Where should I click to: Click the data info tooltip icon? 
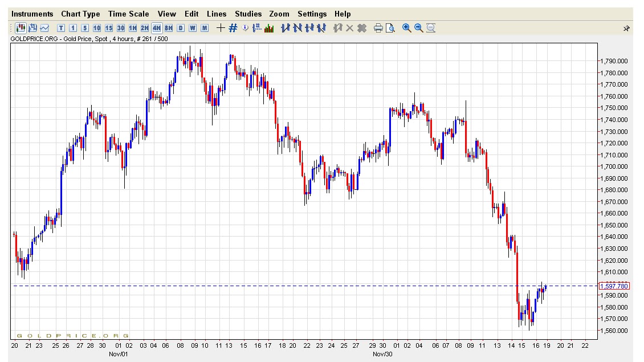click(245, 28)
